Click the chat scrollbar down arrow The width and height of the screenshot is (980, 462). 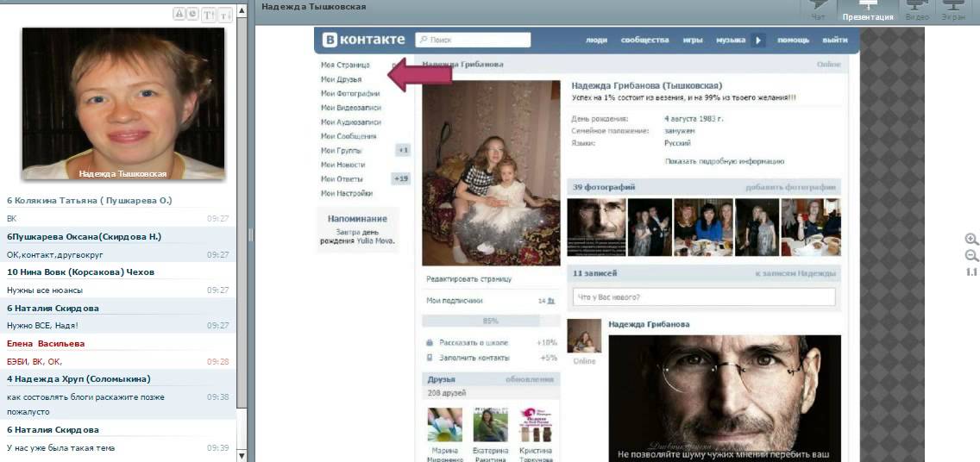[x=242, y=456]
